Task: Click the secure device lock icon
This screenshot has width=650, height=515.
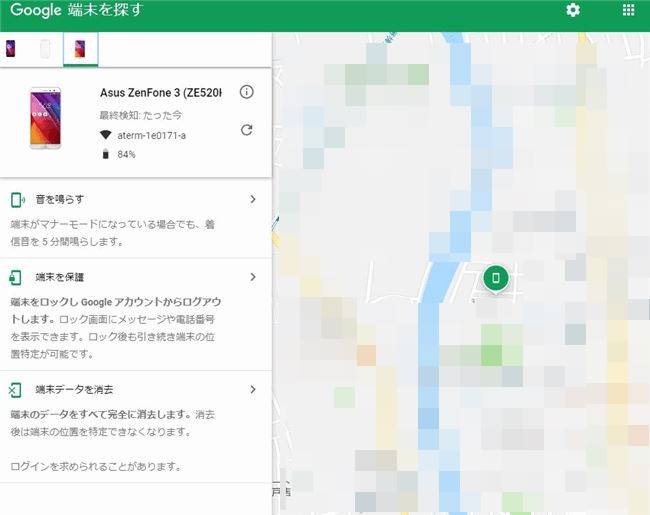Action: (15, 277)
